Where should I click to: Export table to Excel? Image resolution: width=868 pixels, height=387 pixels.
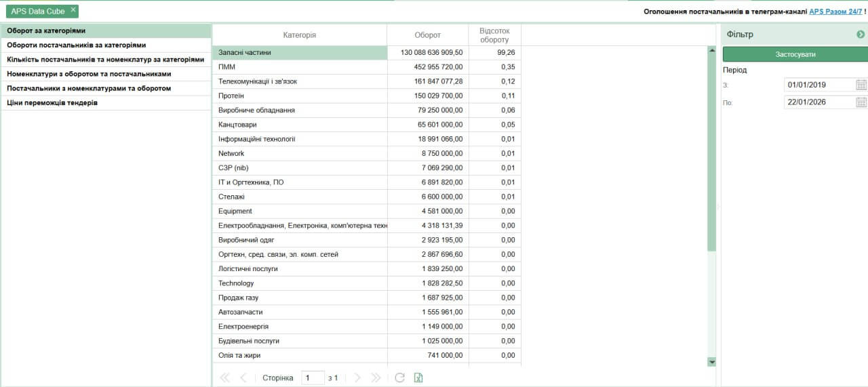click(x=418, y=378)
